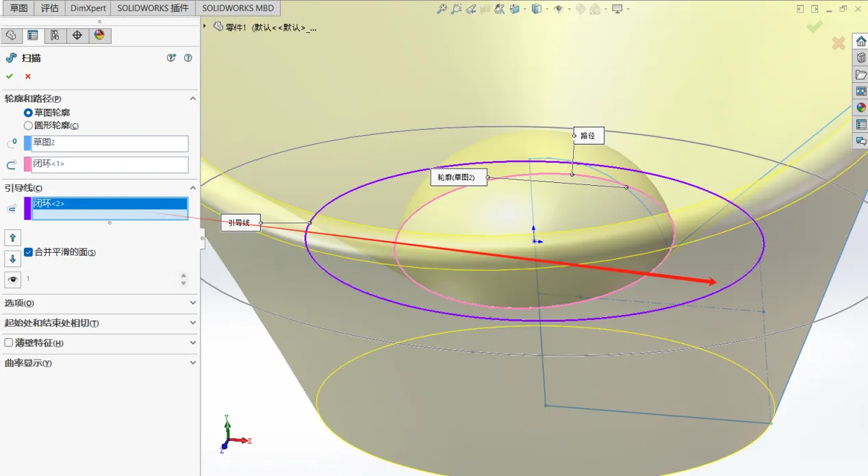Click the Edit Appearance sphere icon
868x476 pixels.
pyautogui.click(x=580, y=9)
